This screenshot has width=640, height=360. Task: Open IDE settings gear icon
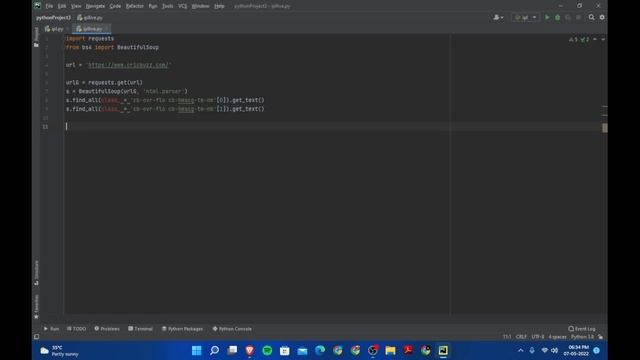(x=602, y=18)
